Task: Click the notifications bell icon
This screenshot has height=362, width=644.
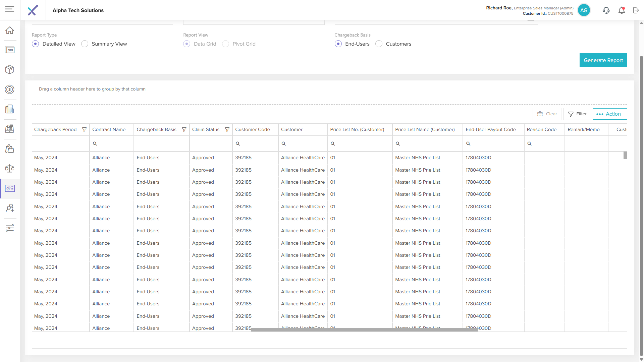Action: point(622,10)
